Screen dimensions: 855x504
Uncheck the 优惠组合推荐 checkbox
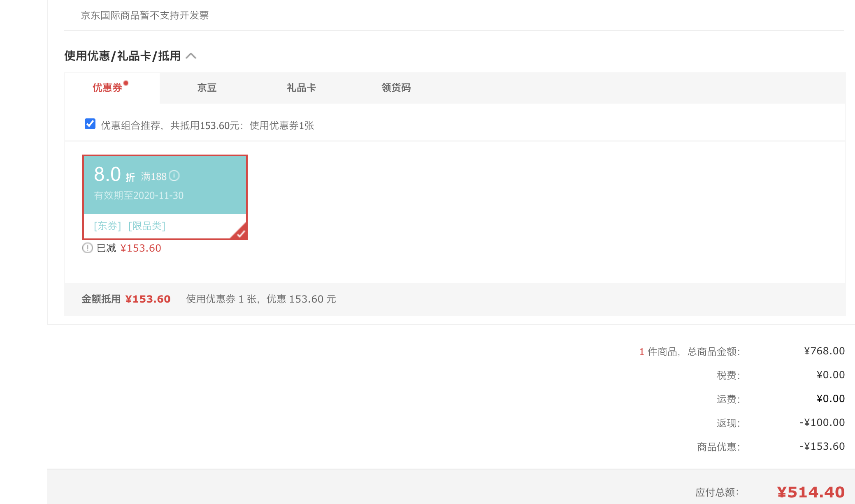point(90,124)
